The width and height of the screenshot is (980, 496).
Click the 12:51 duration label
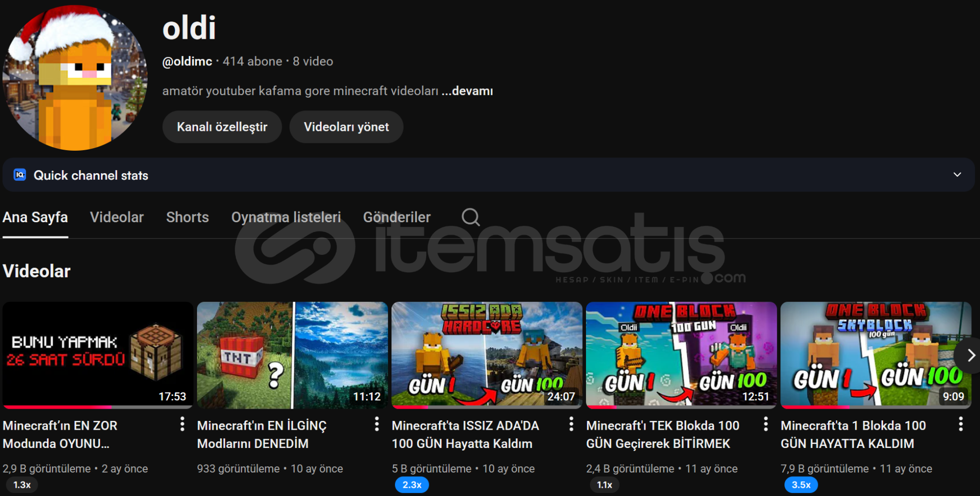tap(755, 396)
